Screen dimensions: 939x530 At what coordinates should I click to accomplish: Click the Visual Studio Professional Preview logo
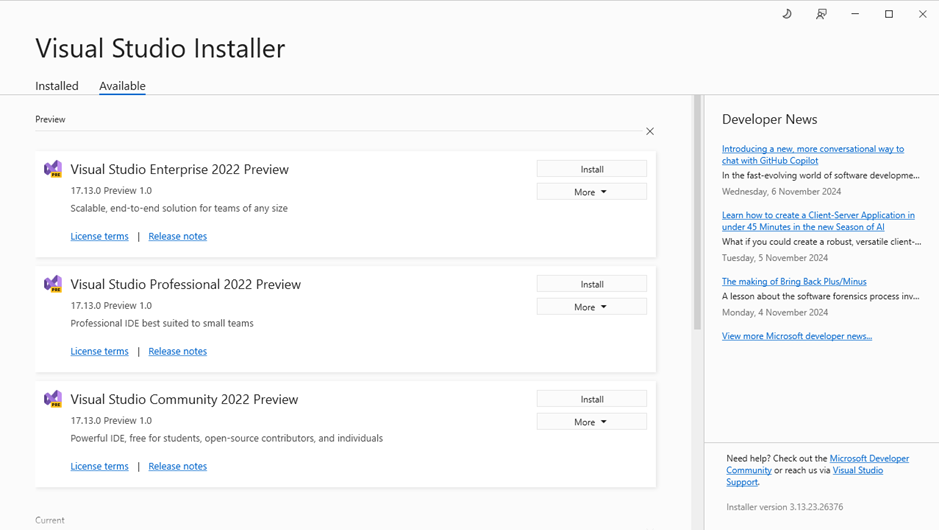[53, 284]
